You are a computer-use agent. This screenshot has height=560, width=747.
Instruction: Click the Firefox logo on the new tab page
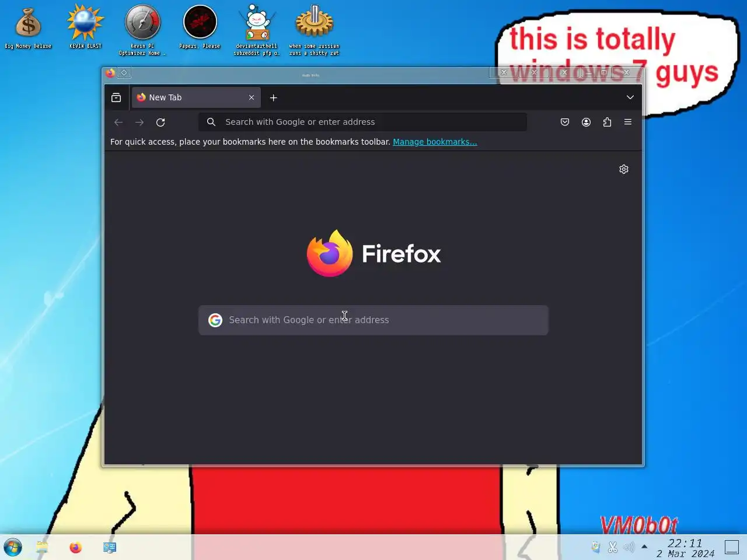pyautogui.click(x=373, y=254)
